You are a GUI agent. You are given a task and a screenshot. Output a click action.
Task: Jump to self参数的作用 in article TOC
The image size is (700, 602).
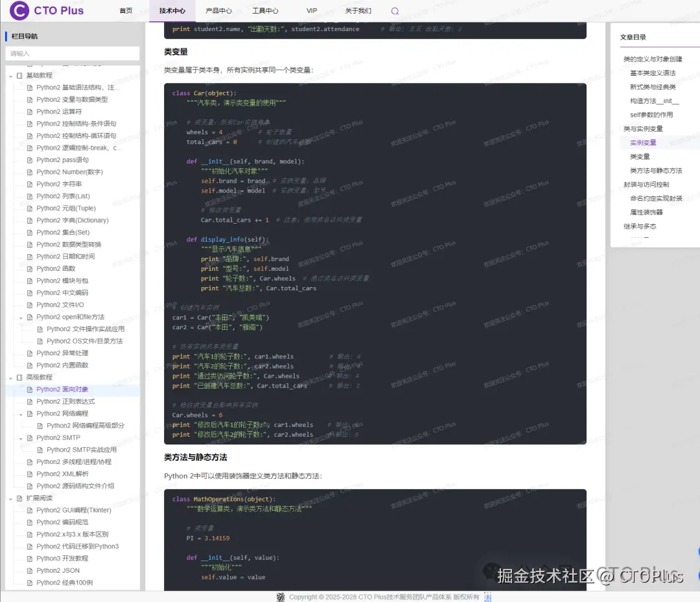pos(651,115)
